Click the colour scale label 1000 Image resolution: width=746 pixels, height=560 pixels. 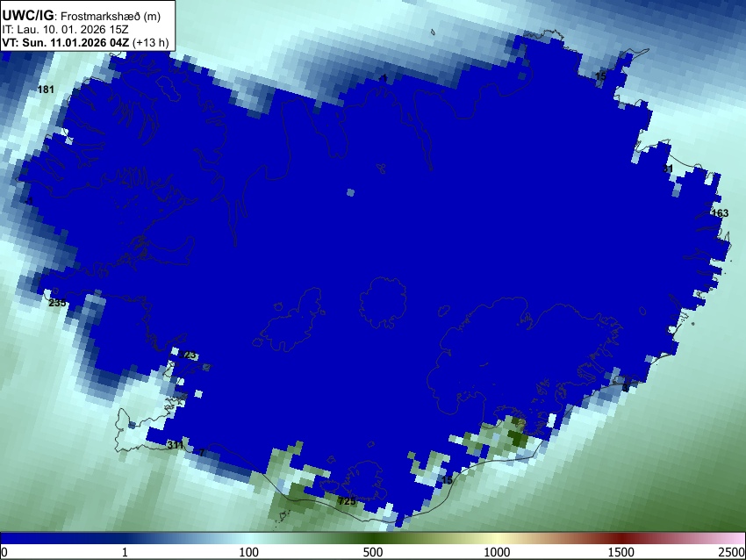(x=497, y=552)
